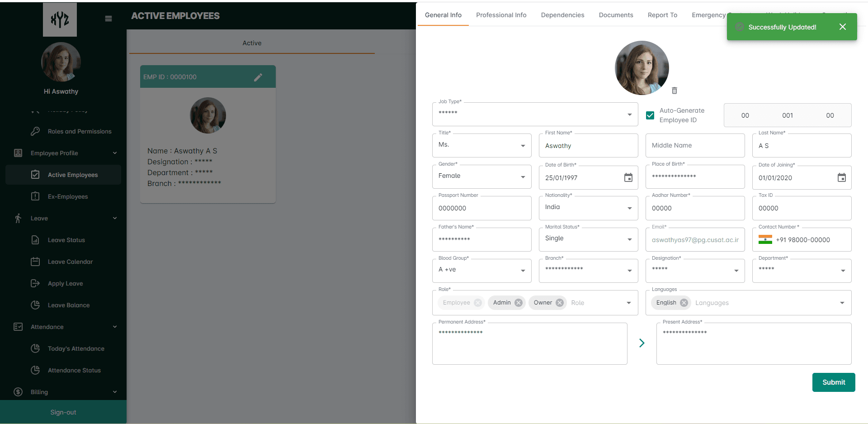Image resolution: width=868 pixels, height=424 pixels.
Task: Remove the Owner role chip
Action: pyautogui.click(x=560, y=303)
